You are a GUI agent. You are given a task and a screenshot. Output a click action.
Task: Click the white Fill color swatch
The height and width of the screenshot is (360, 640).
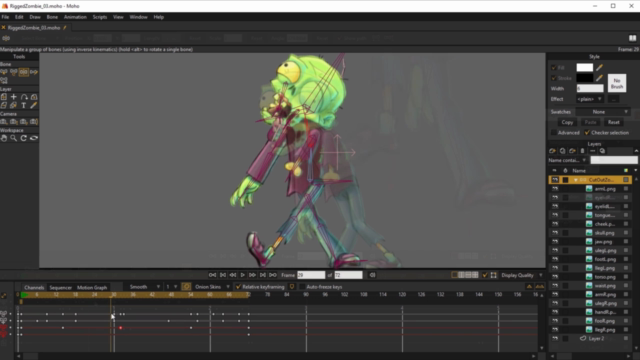click(x=584, y=67)
